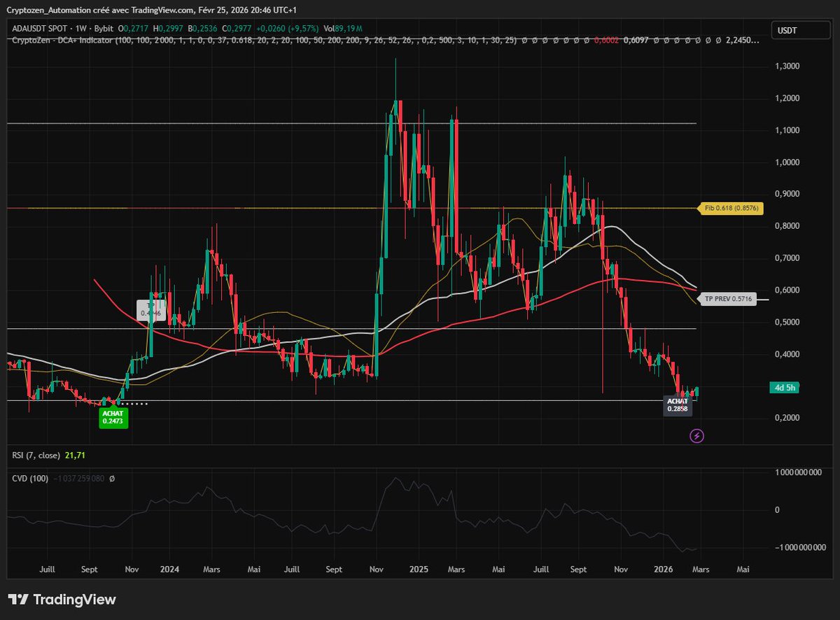Click the 2024 time axis label
This screenshot has width=840, height=620.
tap(170, 570)
